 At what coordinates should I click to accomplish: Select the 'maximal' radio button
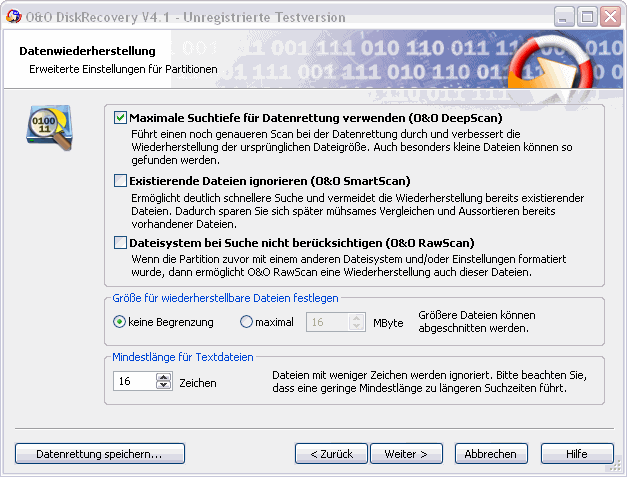(246, 322)
